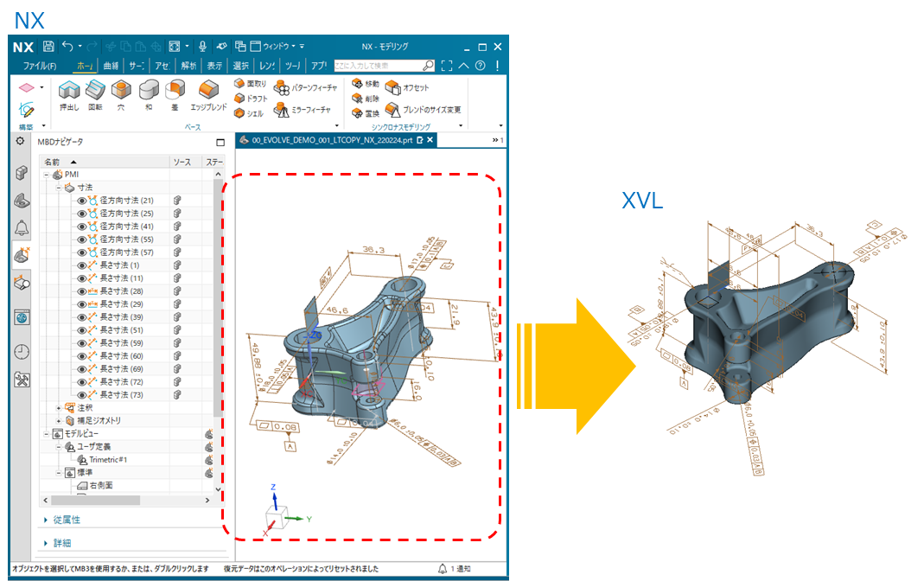Image resolution: width=924 pixels, height=581 pixels.
Task: Click the sketch pencil icon above 構築
Action: pos(26,110)
